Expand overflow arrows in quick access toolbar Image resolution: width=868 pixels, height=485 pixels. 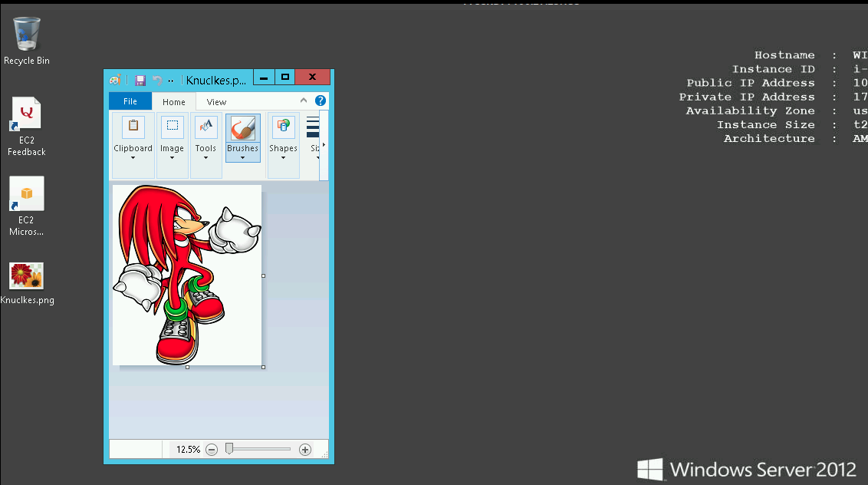pyautogui.click(x=170, y=81)
